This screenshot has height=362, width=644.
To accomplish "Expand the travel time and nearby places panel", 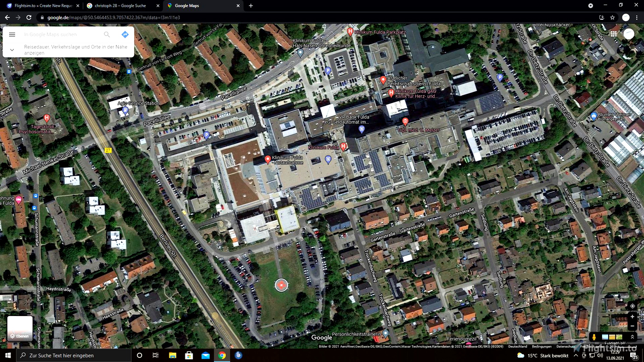I will point(12,50).
